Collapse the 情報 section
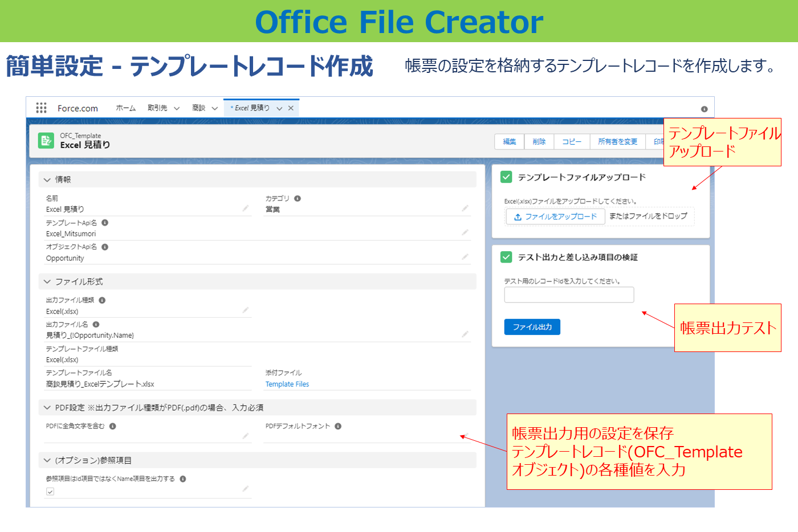This screenshot has height=532, width=798. pos(47,180)
